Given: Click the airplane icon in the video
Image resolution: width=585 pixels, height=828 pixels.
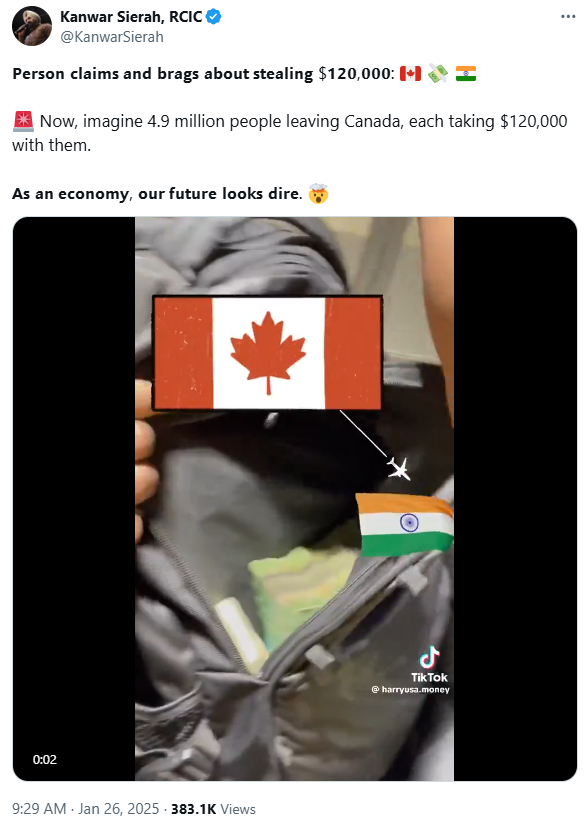Looking at the screenshot, I should pyautogui.click(x=399, y=468).
